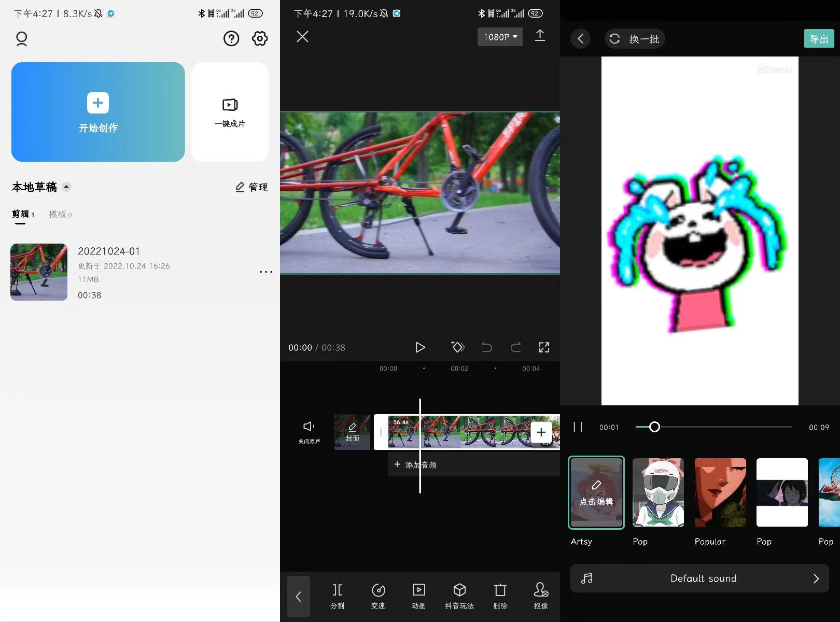Viewport: 840px width, 622px height.
Task: Add a clip with the plus button on timeline
Action: pyautogui.click(x=541, y=432)
